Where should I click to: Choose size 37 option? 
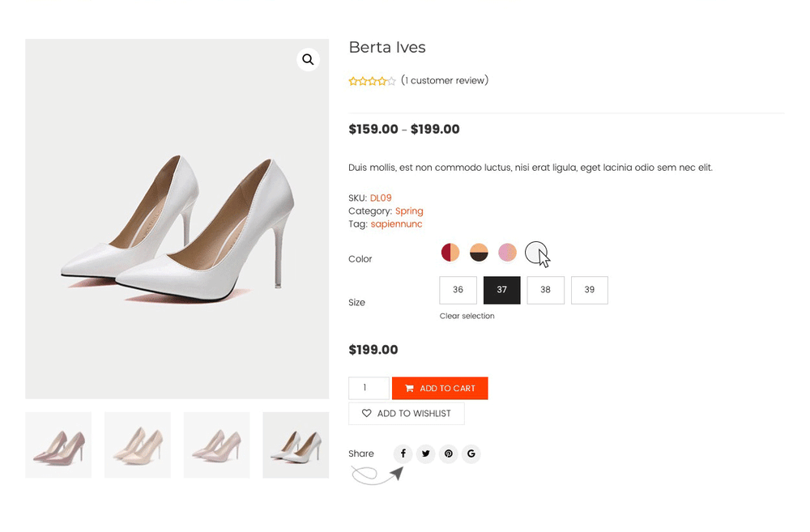[501, 290]
